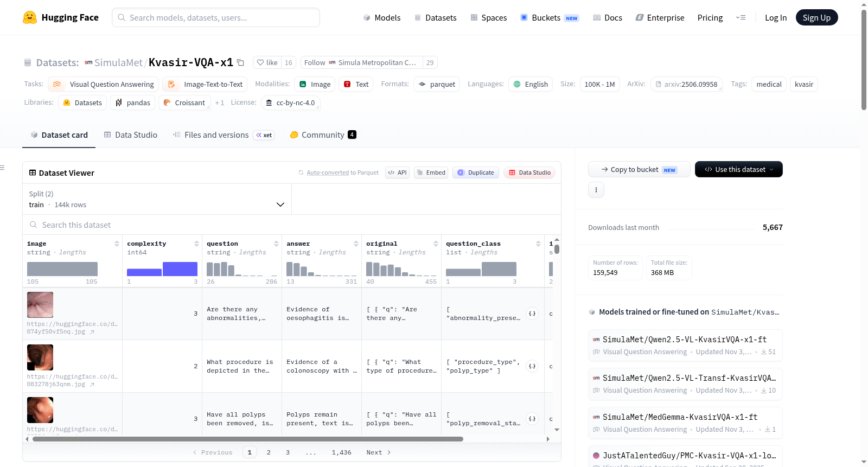This screenshot has width=868, height=467.
Task: Open external link for 083278j63qnm.jpg
Action: (x=92, y=385)
